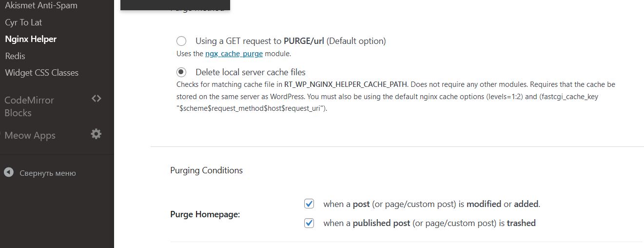This screenshot has width=644, height=248.
Task: Open Widget CSS Classes settings
Action: point(41,73)
